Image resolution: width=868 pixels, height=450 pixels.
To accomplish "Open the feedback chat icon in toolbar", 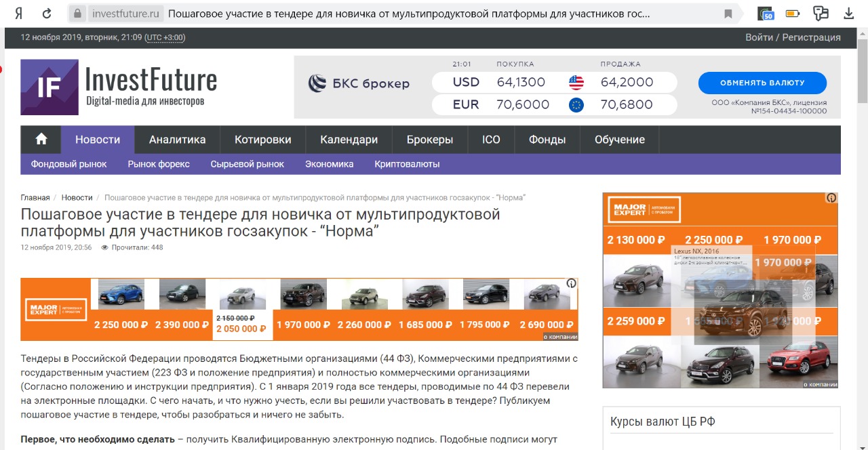I will (x=821, y=14).
